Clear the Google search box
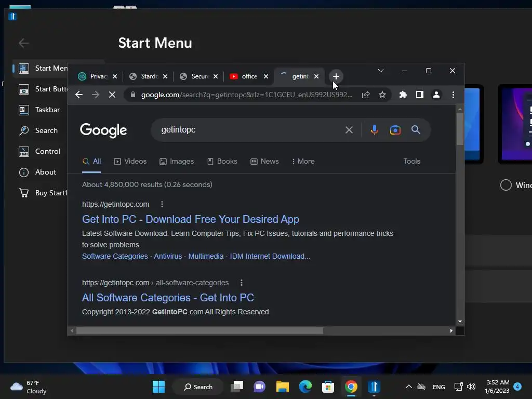 [349, 130]
